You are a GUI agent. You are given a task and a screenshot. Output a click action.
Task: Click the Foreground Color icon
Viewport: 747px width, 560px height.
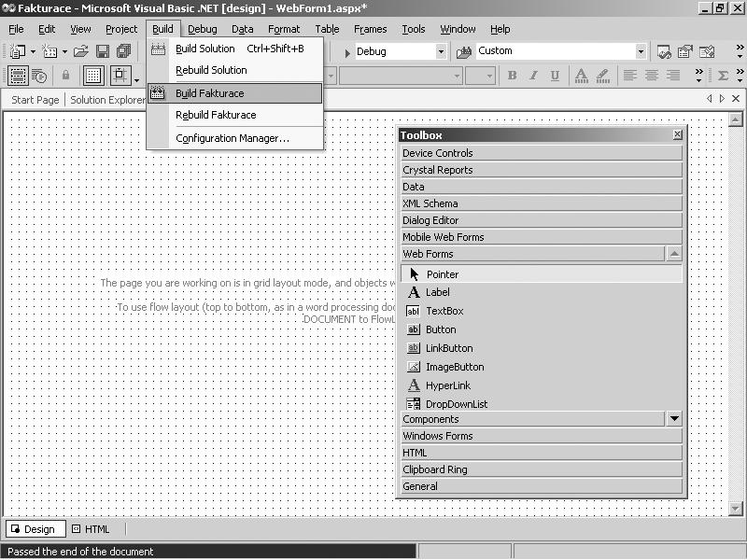581,76
